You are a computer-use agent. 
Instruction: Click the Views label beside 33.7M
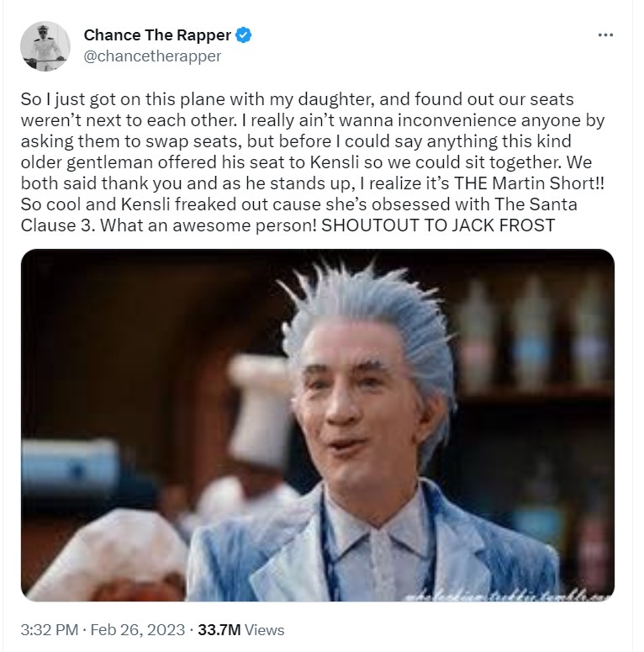pos(264,629)
